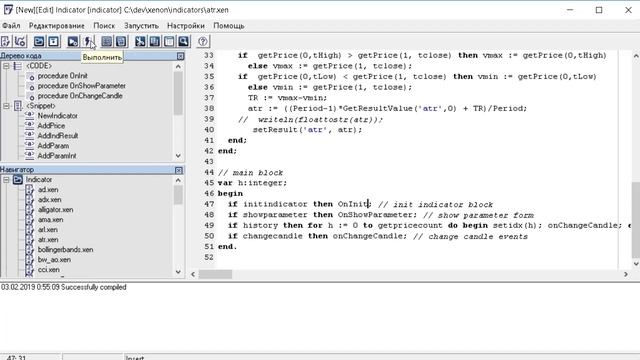Close the Навигатор panel
The height and width of the screenshot is (360, 640).
point(179,170)
